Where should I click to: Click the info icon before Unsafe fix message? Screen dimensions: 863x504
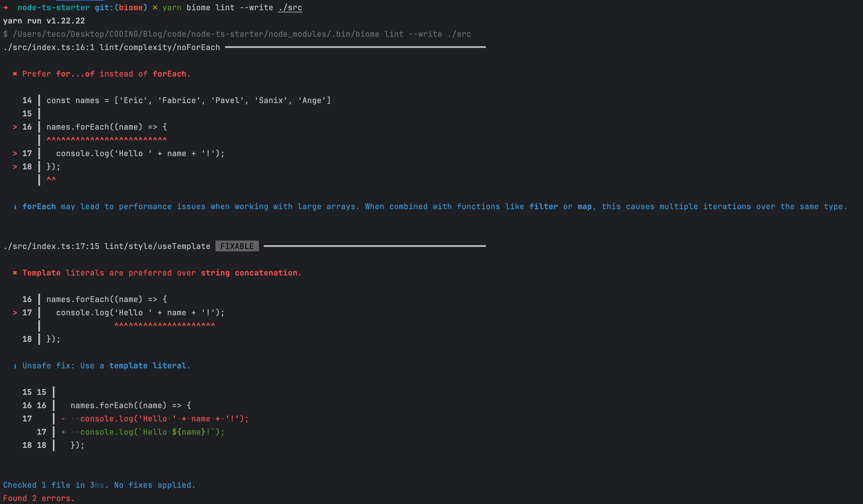click(x=15, y=365)
